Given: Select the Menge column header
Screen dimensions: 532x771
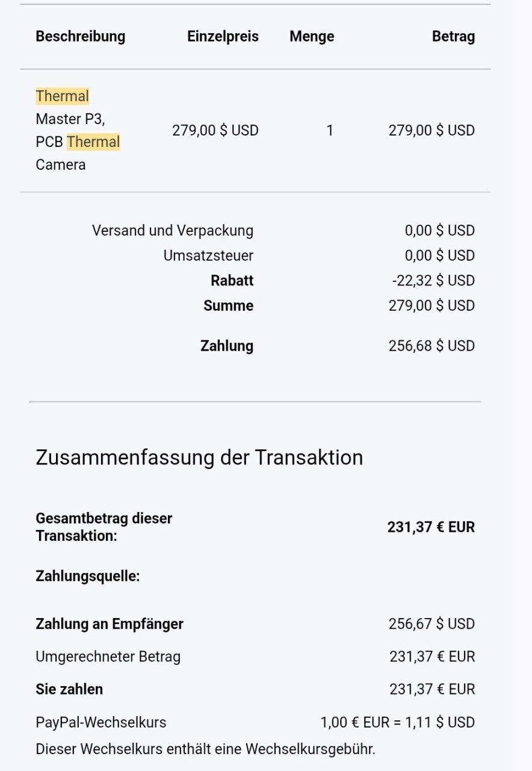Looking at the screenshot, I should pos(312,36).
